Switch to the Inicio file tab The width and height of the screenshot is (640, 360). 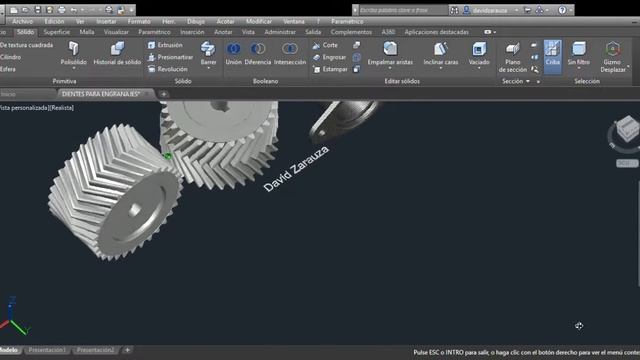click(8, 94)
